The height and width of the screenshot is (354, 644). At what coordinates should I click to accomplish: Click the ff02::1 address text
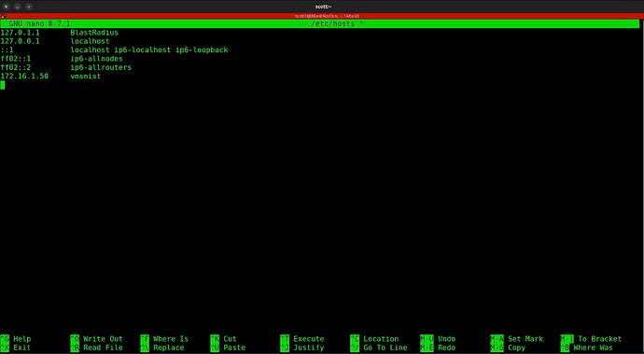pos(16,59)
